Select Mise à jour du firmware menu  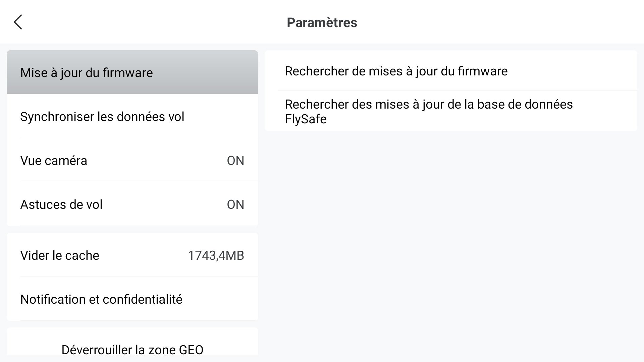[132, 72]
